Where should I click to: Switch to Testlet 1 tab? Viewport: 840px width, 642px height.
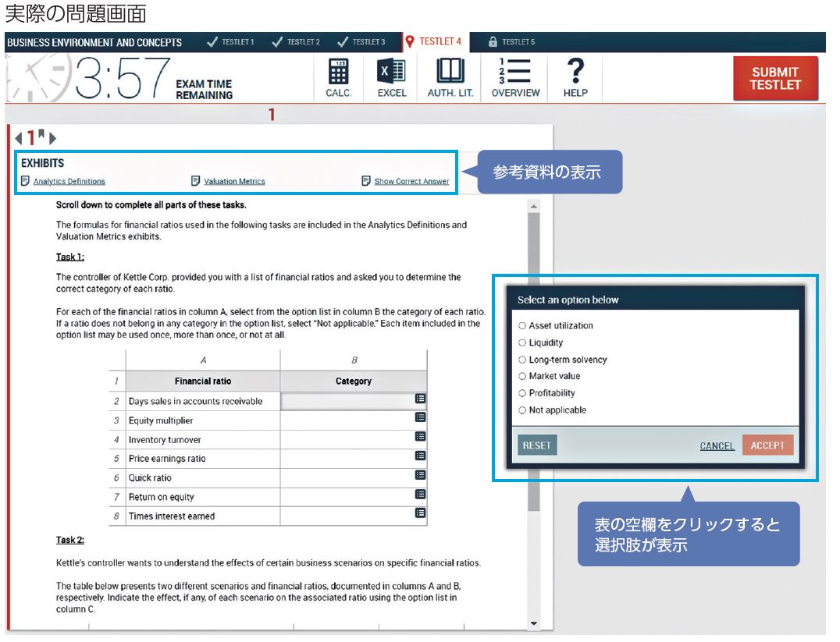click(x=231, y=42)
